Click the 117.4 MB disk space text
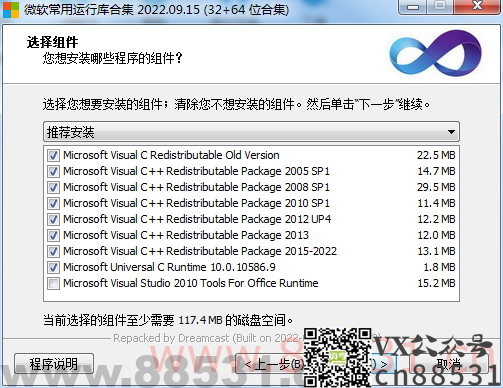 click(x=200, y=320)
